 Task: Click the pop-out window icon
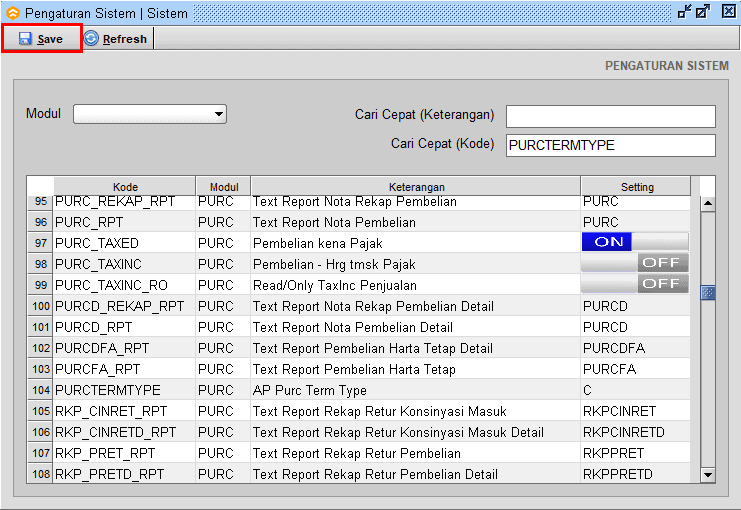coord(703,11)
